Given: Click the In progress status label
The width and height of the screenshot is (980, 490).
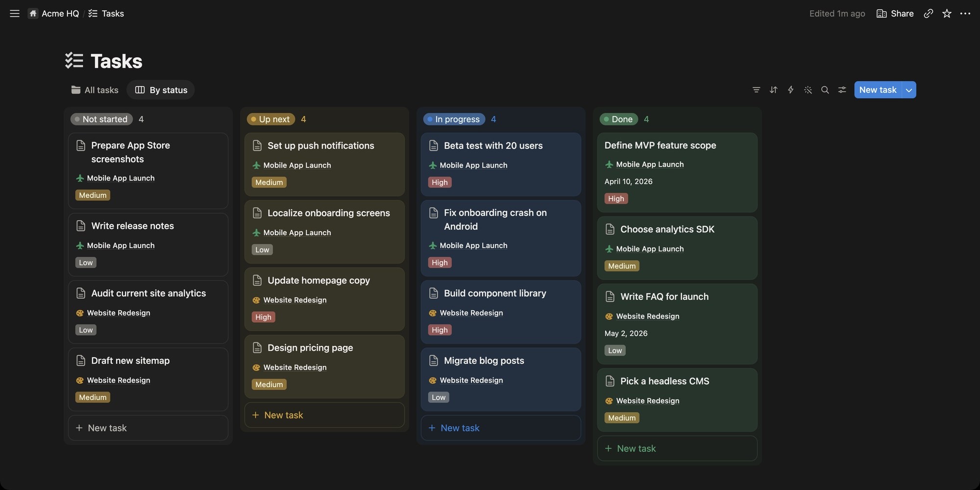Looking at the screenshot, I should [x=454, y=119].
